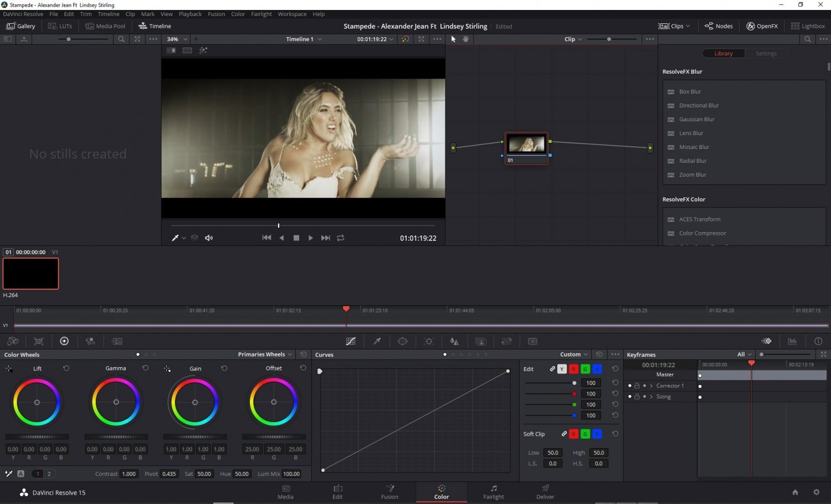
Task: Open the Qualifier eyedropper palette
Action: pos(377,341)
